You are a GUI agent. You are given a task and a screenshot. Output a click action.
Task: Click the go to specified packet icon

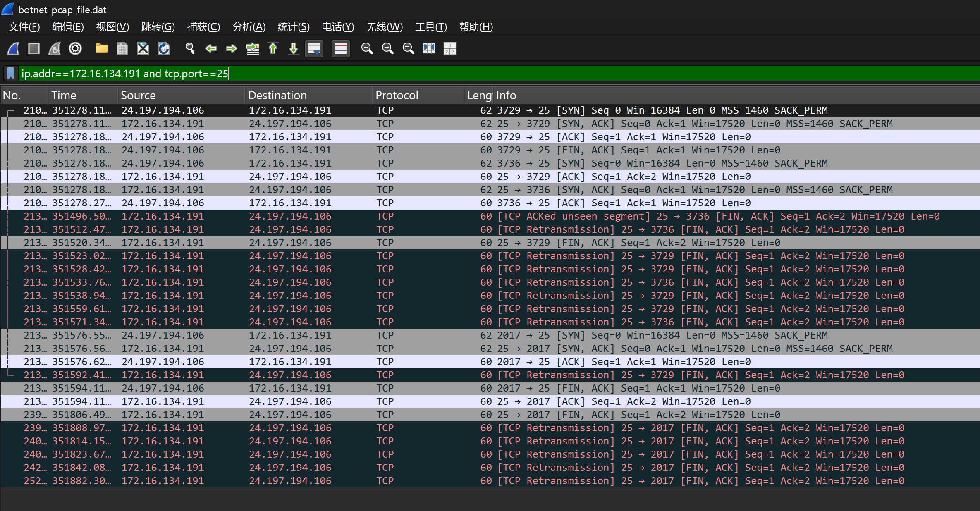click(252, 49)
